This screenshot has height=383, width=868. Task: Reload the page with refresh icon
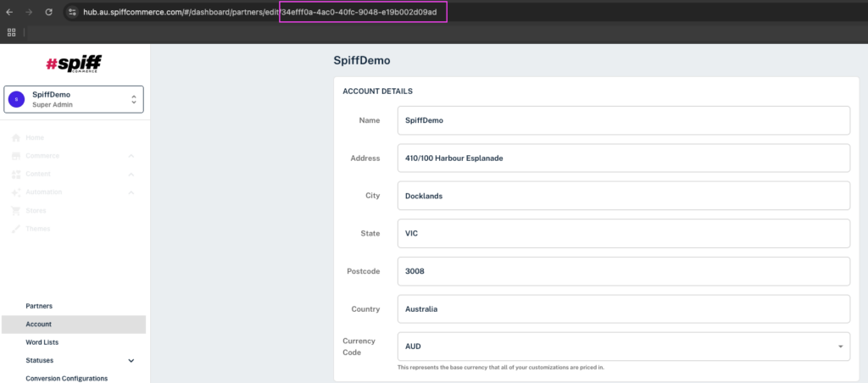(x=48, y=12)
